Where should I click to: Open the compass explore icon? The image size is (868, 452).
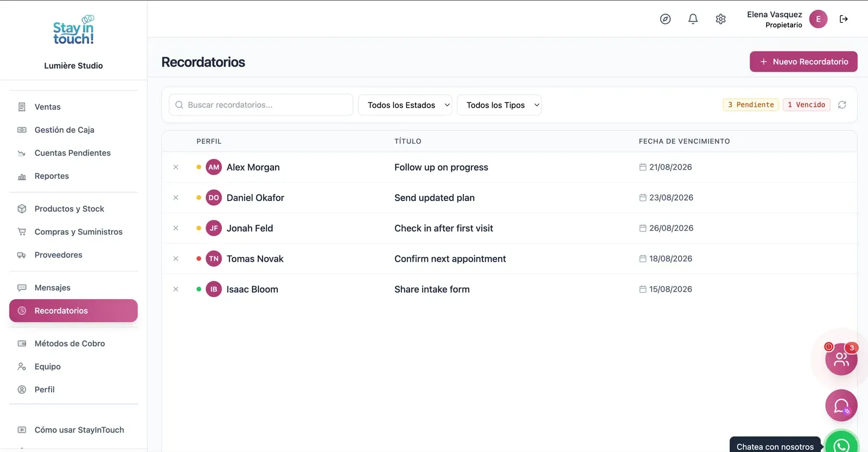point(665,19)
